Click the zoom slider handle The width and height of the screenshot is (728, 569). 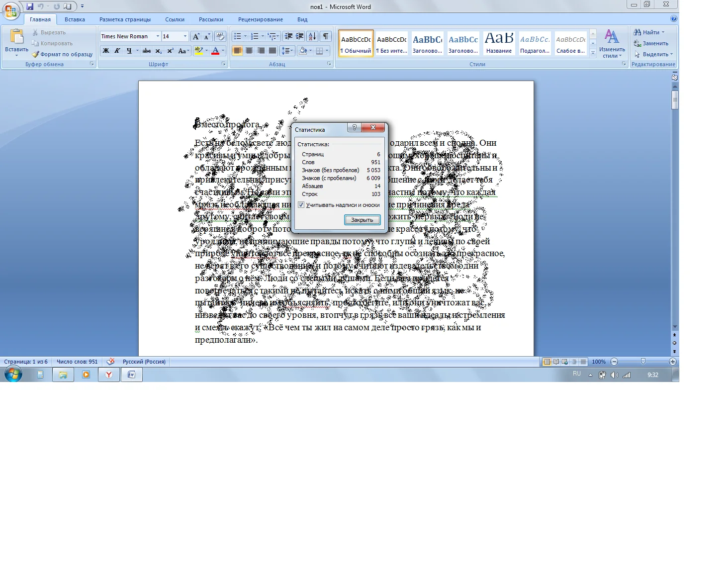(643, 362)
